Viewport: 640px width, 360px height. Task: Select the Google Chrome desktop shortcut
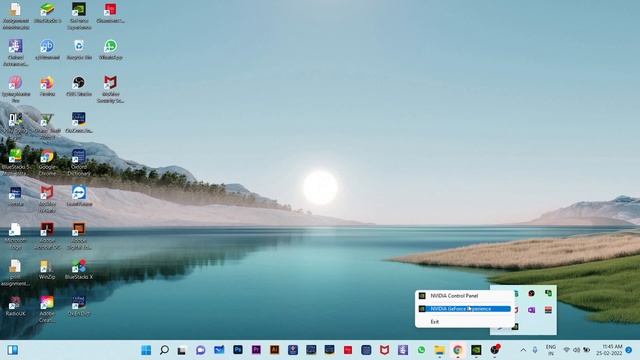[47, 162]
